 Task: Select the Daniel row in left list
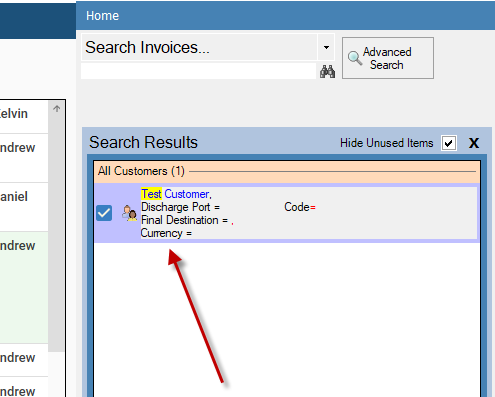pyautogui.click(x=24, y=207)
